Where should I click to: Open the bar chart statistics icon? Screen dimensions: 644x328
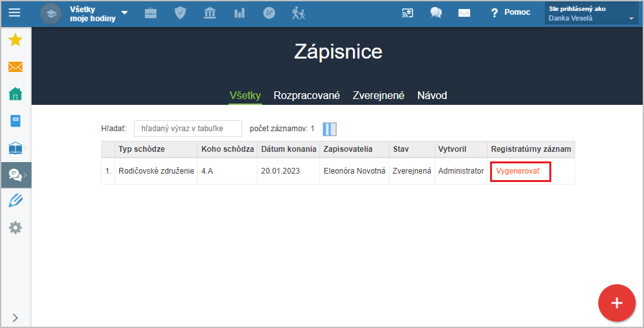click(x=240, y=13)
